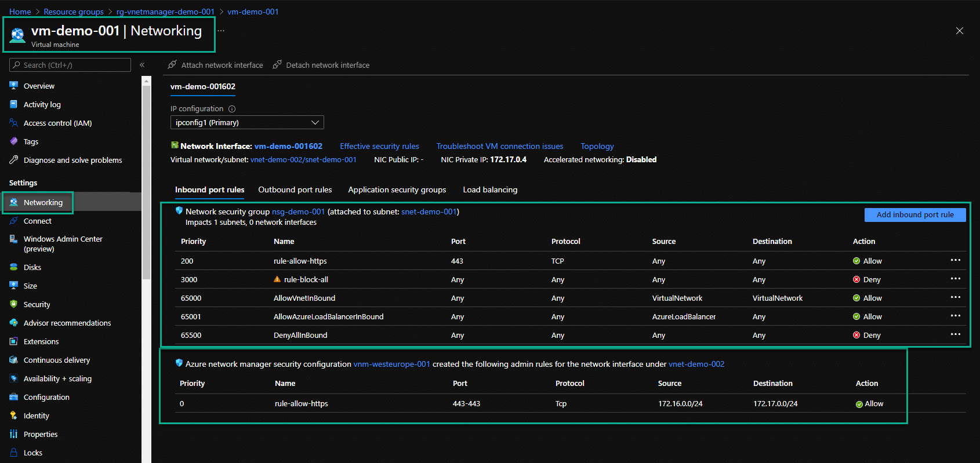Viewport: 980px width, 463px height.
Task: Click Add inbound port rule button
Action: click(915, 214)
